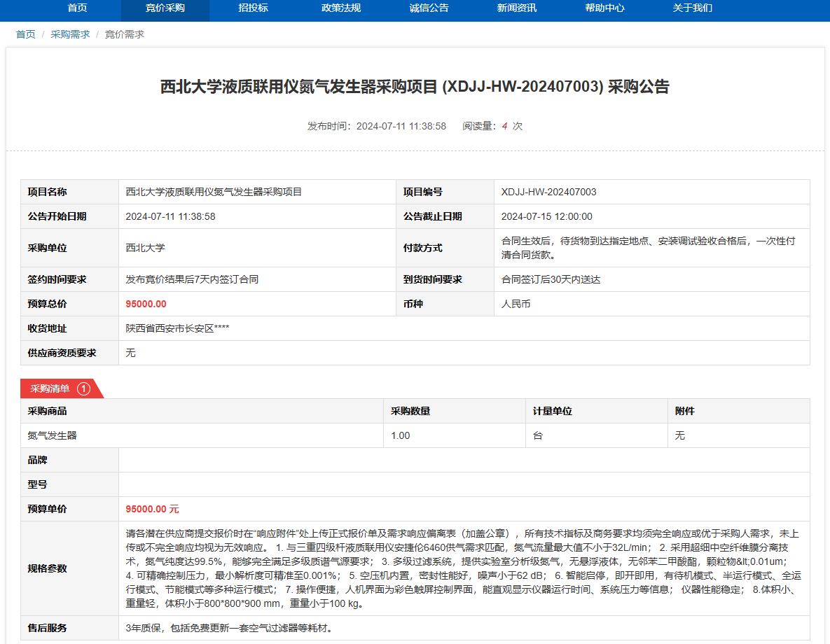830x644 pixels.
Task: Click the project number XDJJ-HW-202407003 cell
Action: pos(549,192)
